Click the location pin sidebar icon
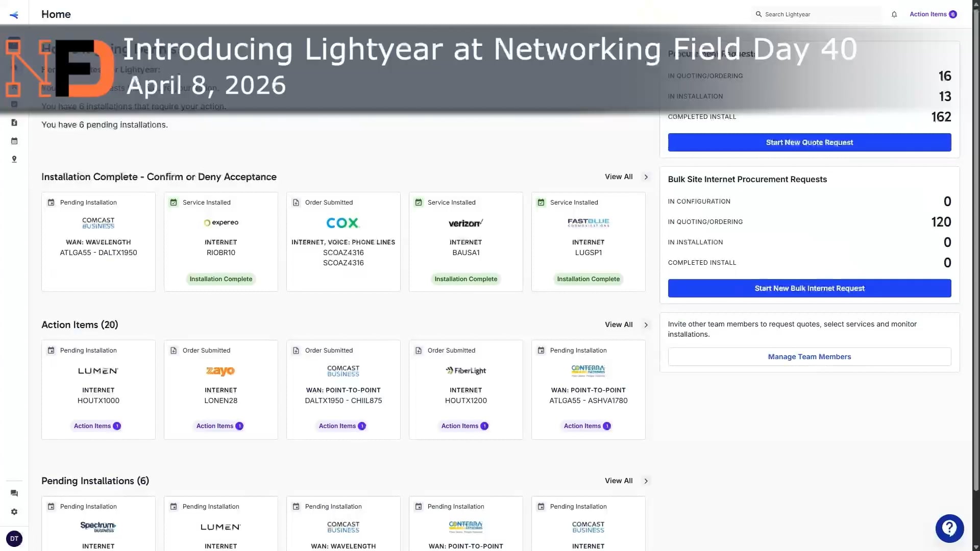Image resolution: width=980 pixels, height=551 pixels. (14, 159)
